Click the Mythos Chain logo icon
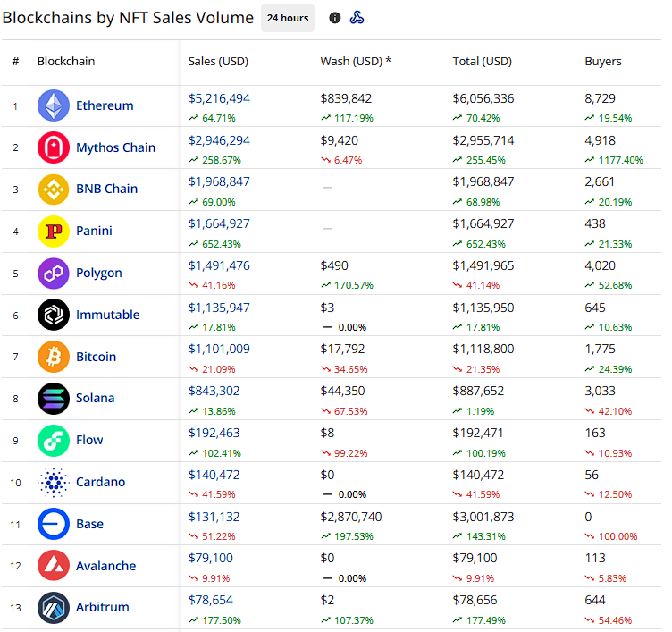The image size is (672, 632). click(x=54, y=147)
